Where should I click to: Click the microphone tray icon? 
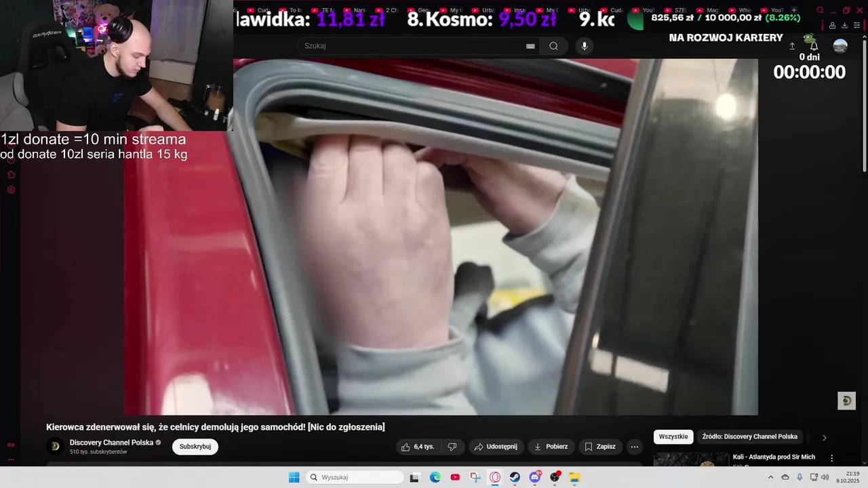pos(800,477)
